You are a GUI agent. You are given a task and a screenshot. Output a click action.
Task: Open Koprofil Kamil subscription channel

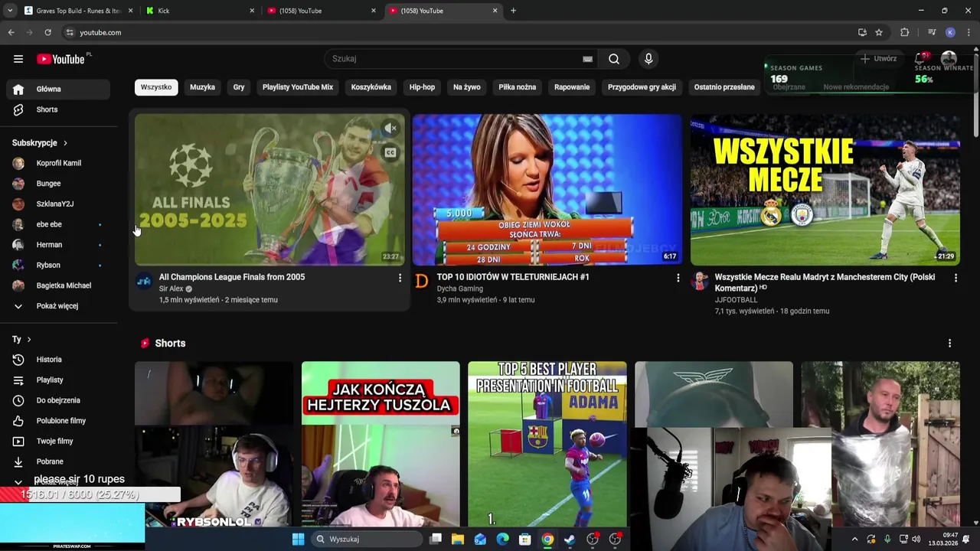[58, 163]
